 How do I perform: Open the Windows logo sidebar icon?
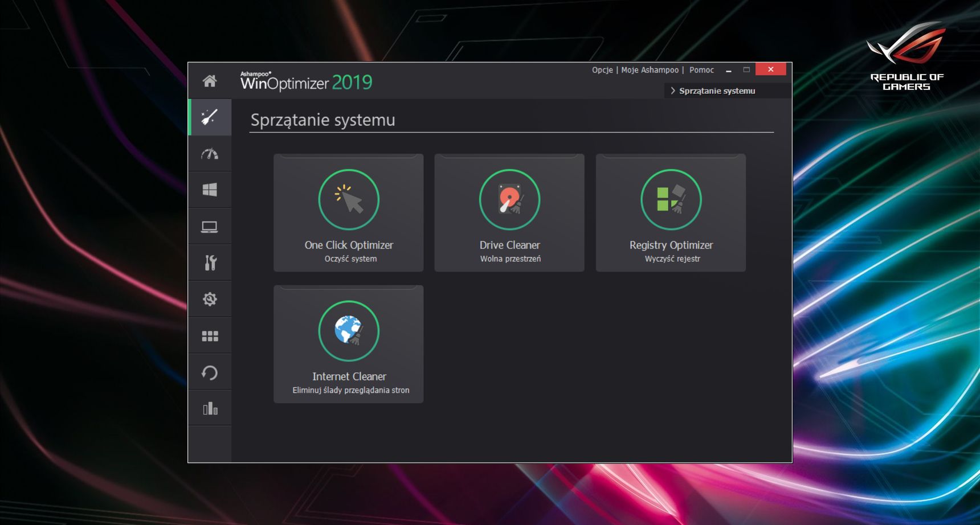(210, 190)
